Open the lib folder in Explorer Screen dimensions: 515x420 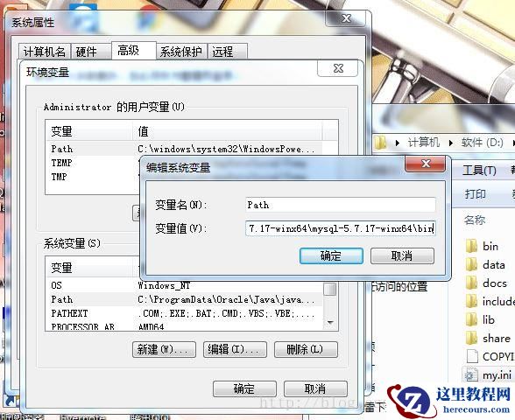(x=480, y=319)
